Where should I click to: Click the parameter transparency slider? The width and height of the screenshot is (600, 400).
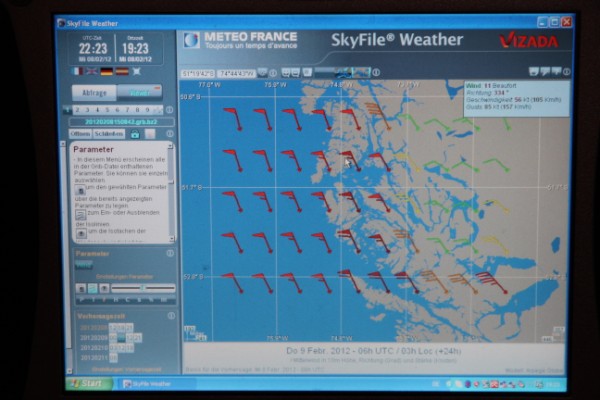pos(143,288)
